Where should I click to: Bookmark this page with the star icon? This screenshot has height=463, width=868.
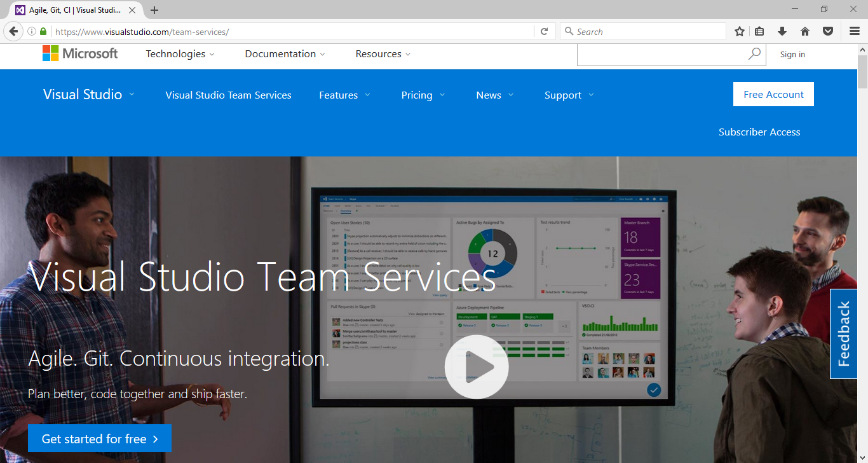[739, 31]
